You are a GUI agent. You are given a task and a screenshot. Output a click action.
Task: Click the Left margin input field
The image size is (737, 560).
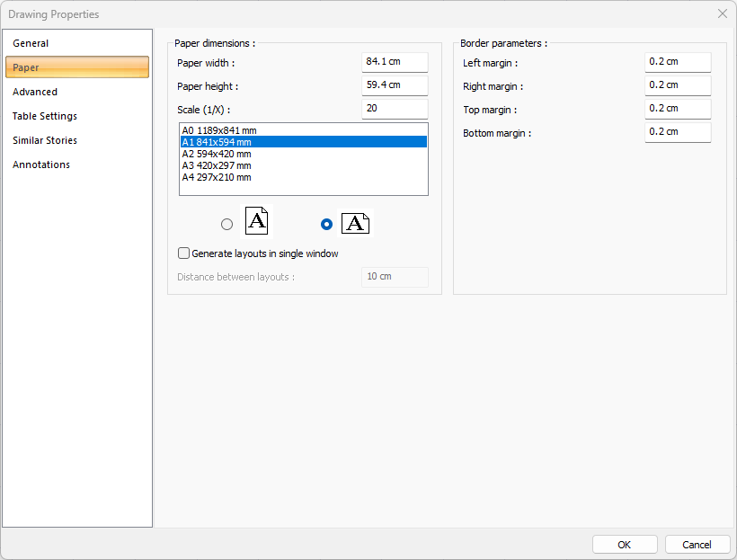point(678,62)
